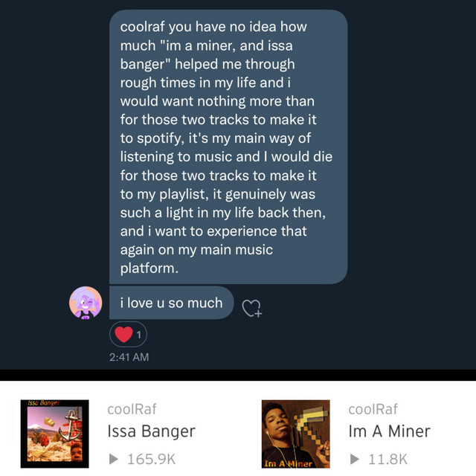Select the long message starting with coolraf
Screen dimensions: 476x476
click(x=228, y=147)
